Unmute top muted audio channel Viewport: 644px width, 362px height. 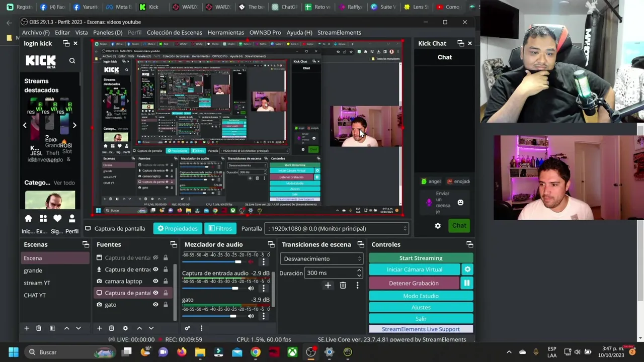coord(251,262)
